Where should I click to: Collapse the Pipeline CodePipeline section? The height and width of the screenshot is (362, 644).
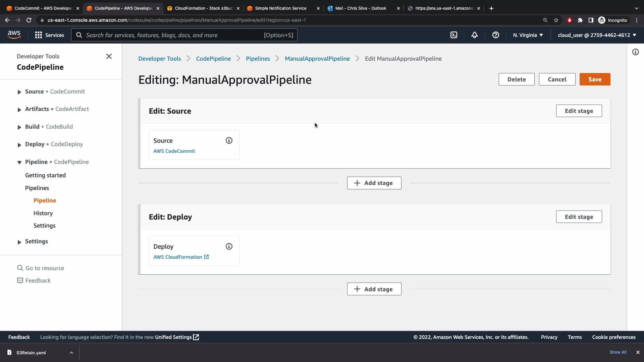(x=19, y=162)
